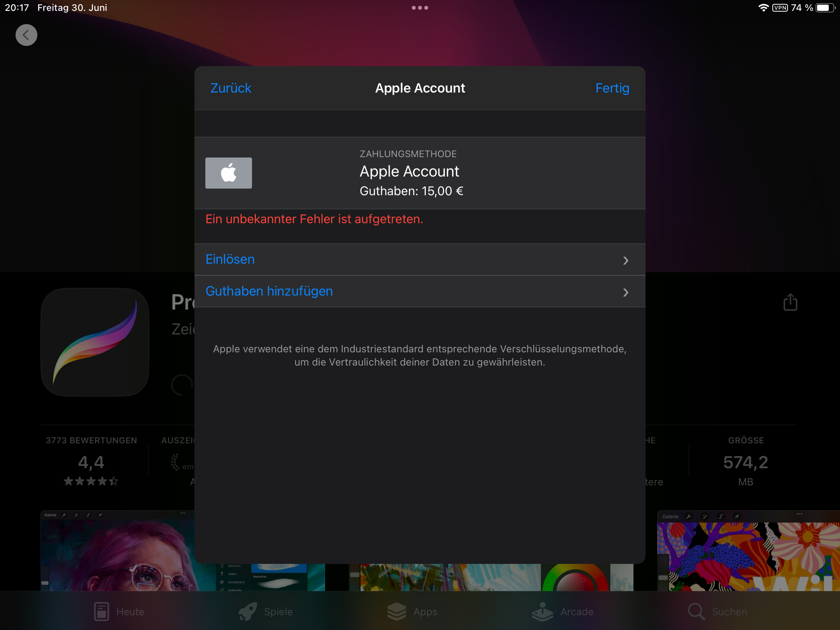
Task: Tap the five-star rating row
Action: tap(91, 481)
